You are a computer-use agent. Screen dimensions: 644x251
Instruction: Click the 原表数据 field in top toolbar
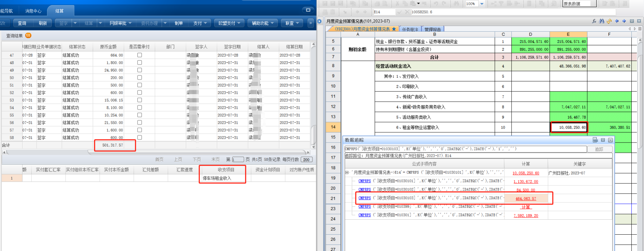pos(579,4)
